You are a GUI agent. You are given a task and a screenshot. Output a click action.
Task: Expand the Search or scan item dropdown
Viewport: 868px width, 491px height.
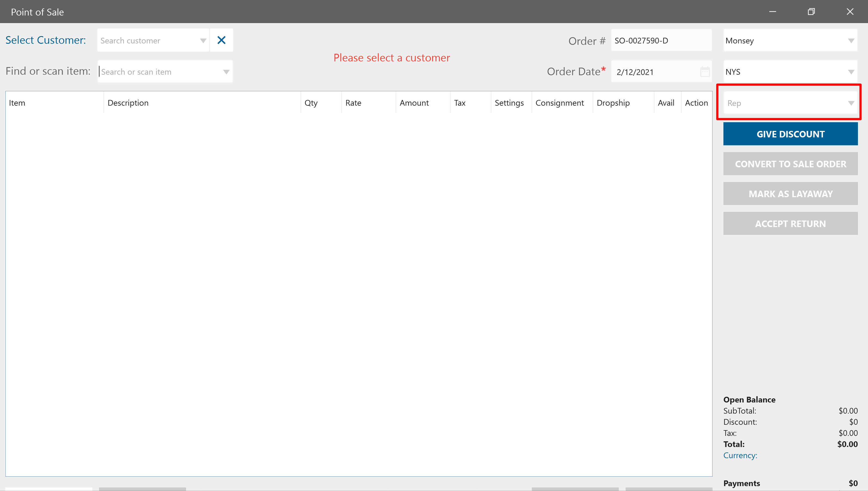(226, 72)
